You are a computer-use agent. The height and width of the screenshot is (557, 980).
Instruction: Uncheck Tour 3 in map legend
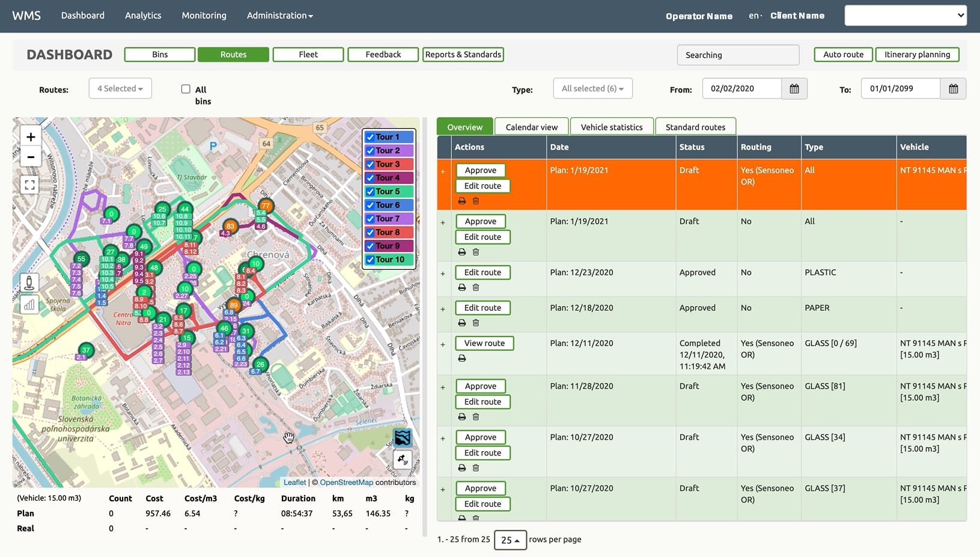[x=371, y=165]
